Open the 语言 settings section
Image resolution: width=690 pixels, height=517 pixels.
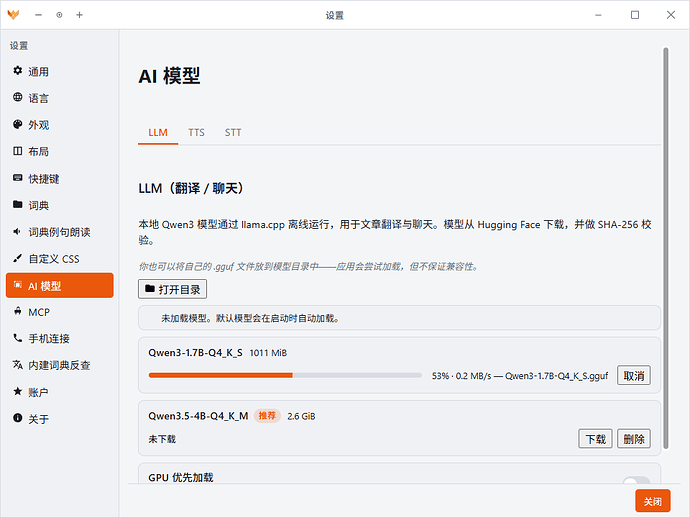59,98
